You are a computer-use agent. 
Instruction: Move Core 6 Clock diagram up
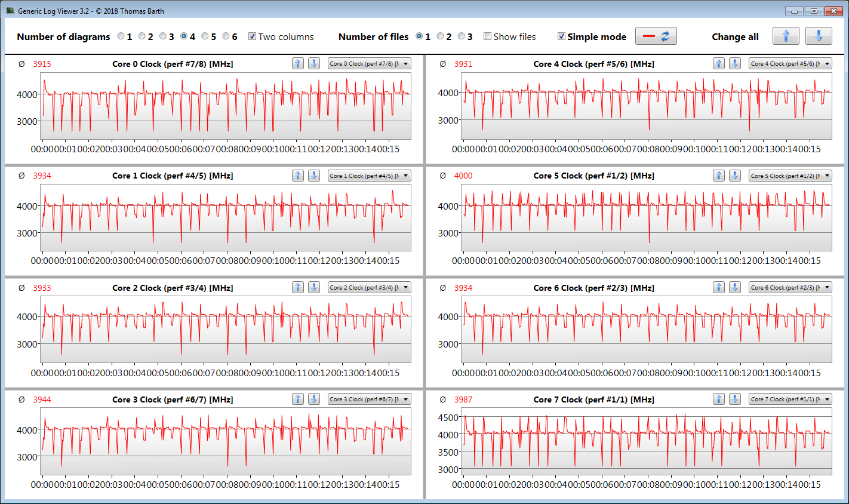(719, 287)
